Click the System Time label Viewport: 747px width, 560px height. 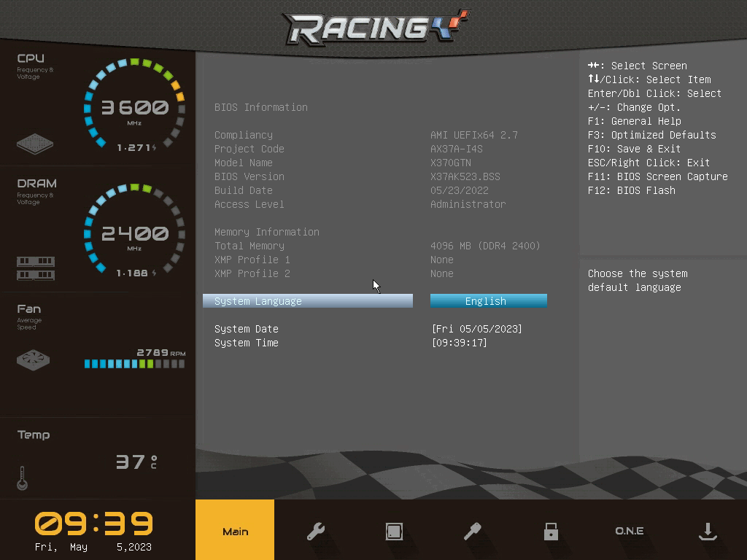247,343
